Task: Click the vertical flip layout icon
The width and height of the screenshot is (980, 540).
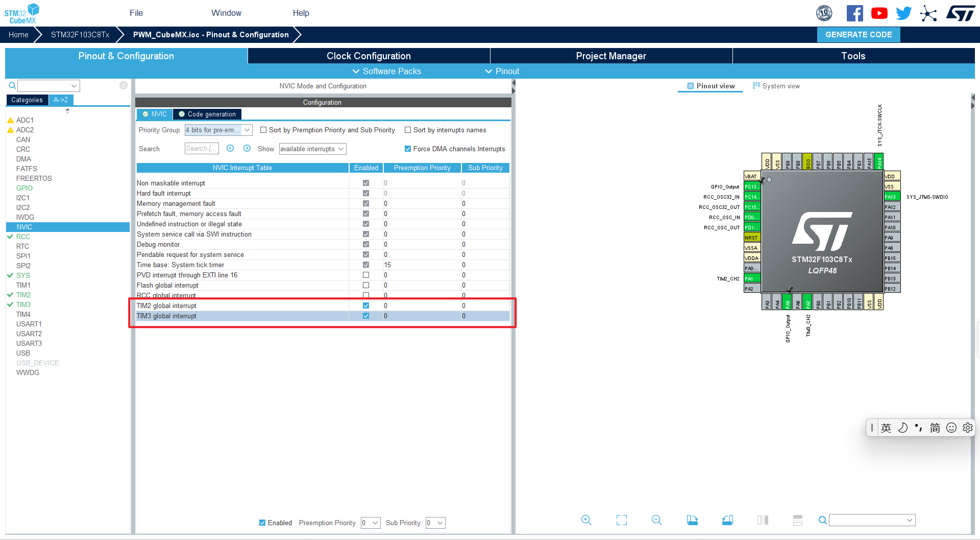Action: point(763,520)
